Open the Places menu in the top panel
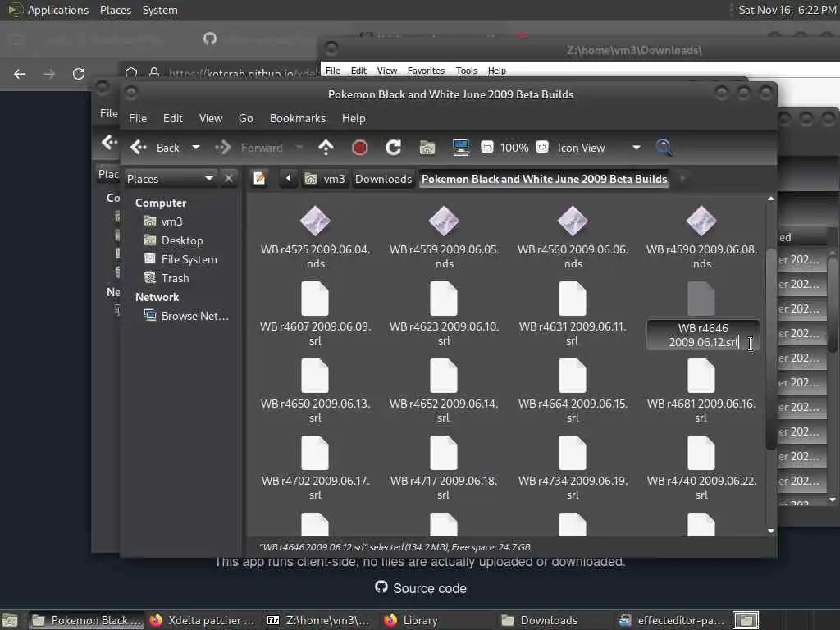This screenshot has height=630, width=840. [x=115, y=10]
